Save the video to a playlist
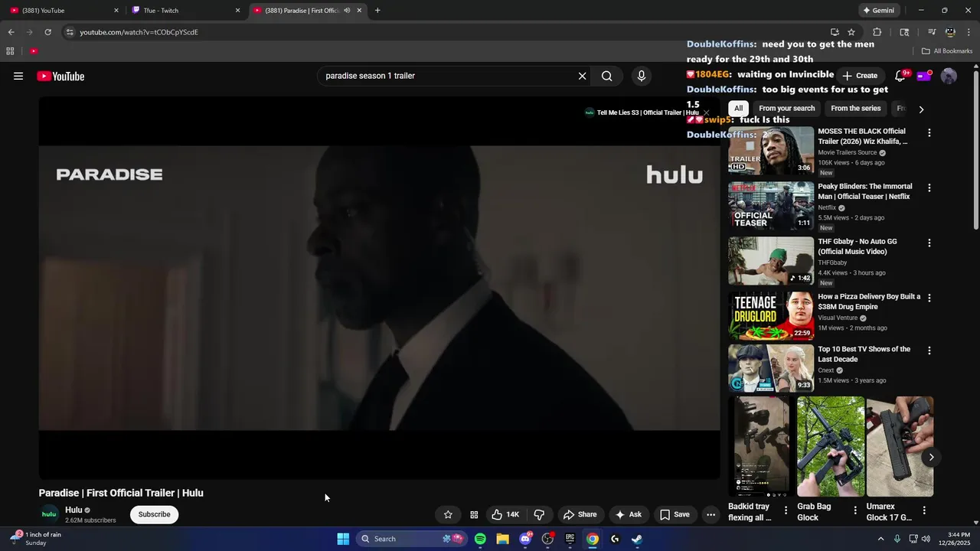Image resolution: width=980 pixels, height=551 pixels. [675, 514]
